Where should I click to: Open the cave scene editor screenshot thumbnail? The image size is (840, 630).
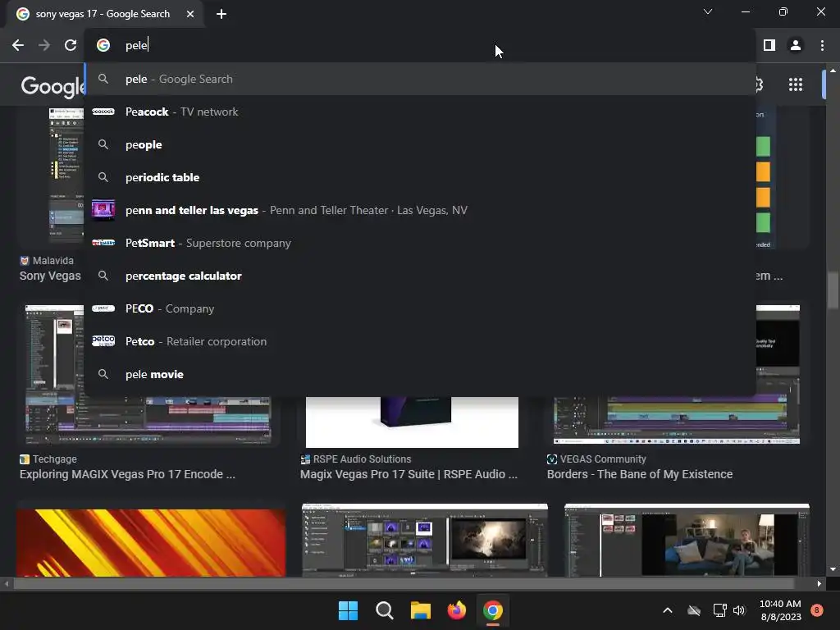(425, 540)
